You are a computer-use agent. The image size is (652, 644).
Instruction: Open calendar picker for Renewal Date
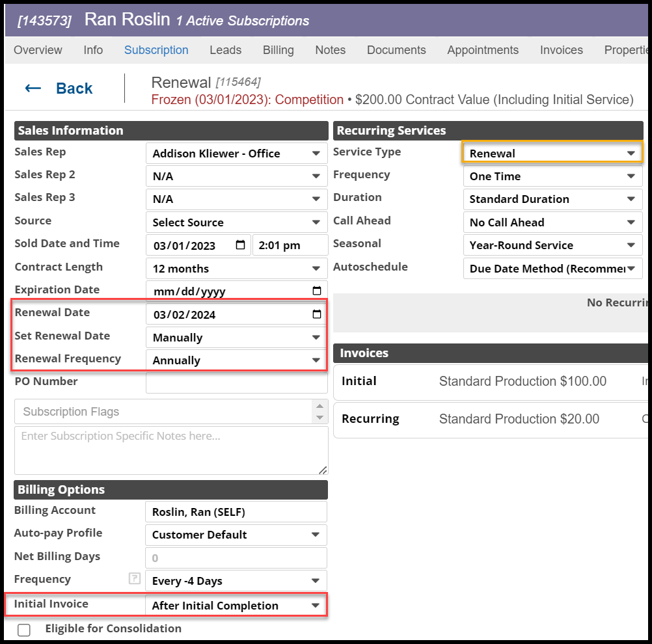pos(317,314)
